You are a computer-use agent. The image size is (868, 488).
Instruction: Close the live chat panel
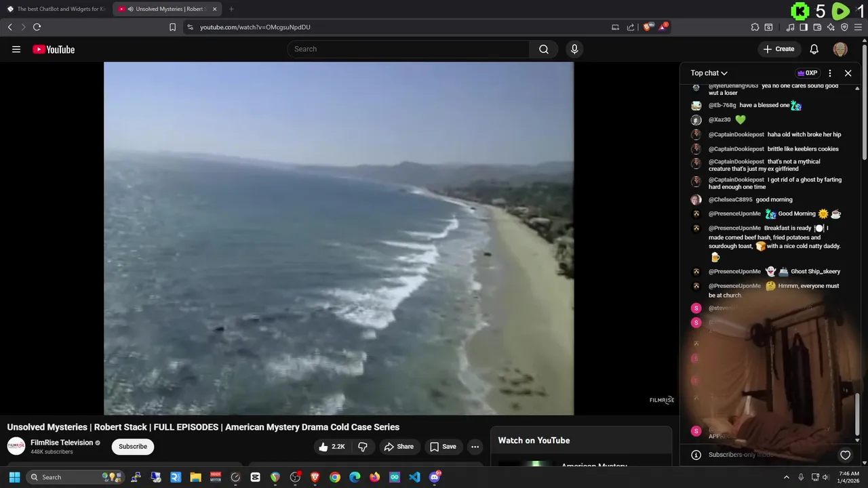click(848, 73)
